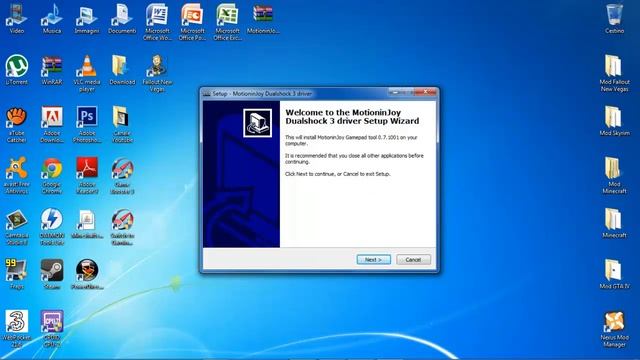The image size is (640, 360).
Task: Open the Download folder
Action: tap(122, 70)
